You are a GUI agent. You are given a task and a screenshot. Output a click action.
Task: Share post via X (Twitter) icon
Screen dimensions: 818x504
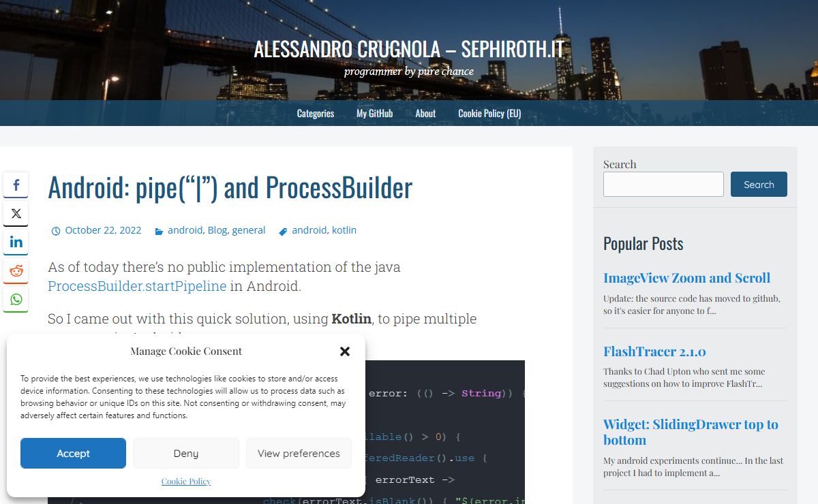(16, 213)
